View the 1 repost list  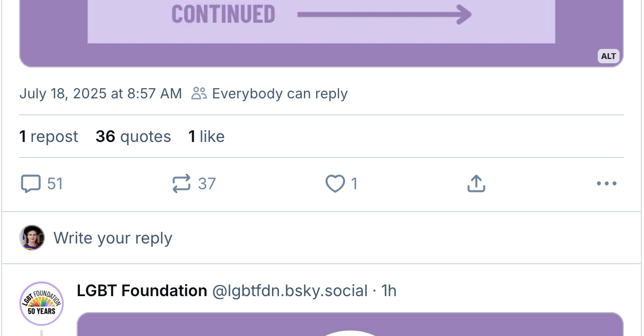(49, 137)
